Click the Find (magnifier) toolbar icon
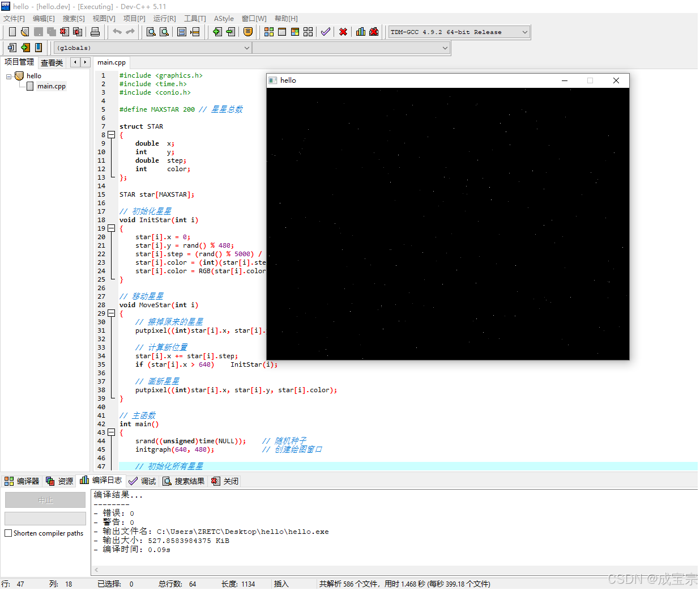 (x=151, y=32)
